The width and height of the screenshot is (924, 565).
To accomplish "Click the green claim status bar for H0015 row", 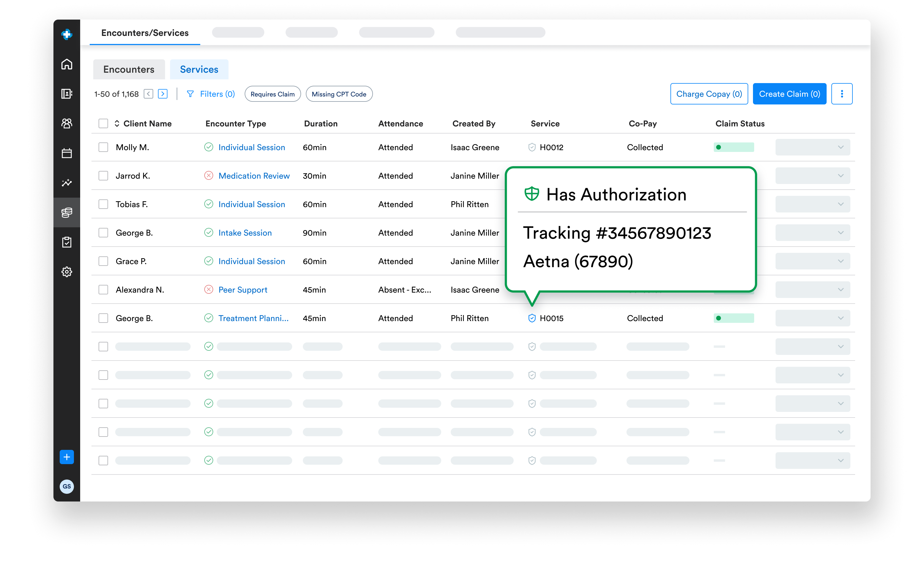I will pos(733,318).
